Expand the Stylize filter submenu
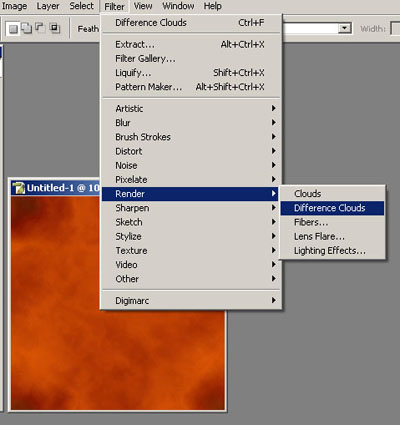The image size is (400, 425). pos(191,236)
